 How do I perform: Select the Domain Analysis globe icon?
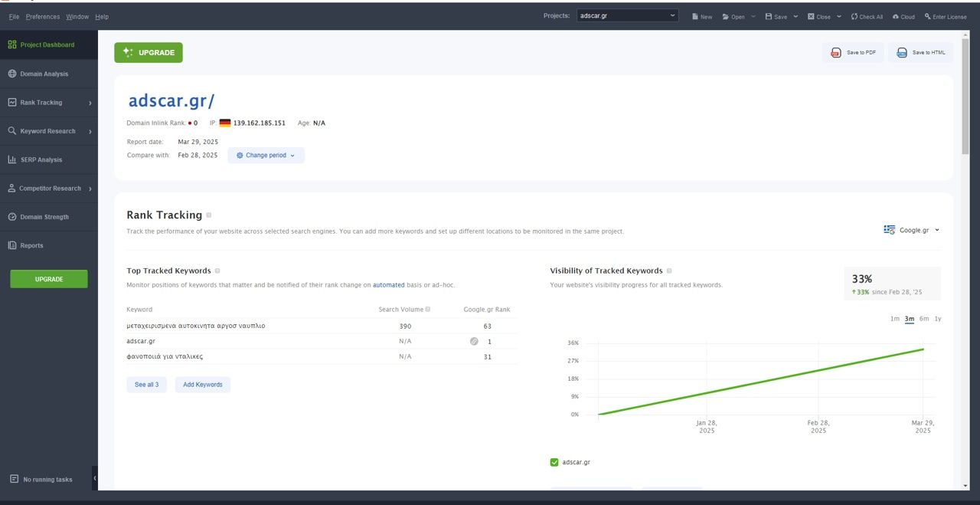(12, 74)
